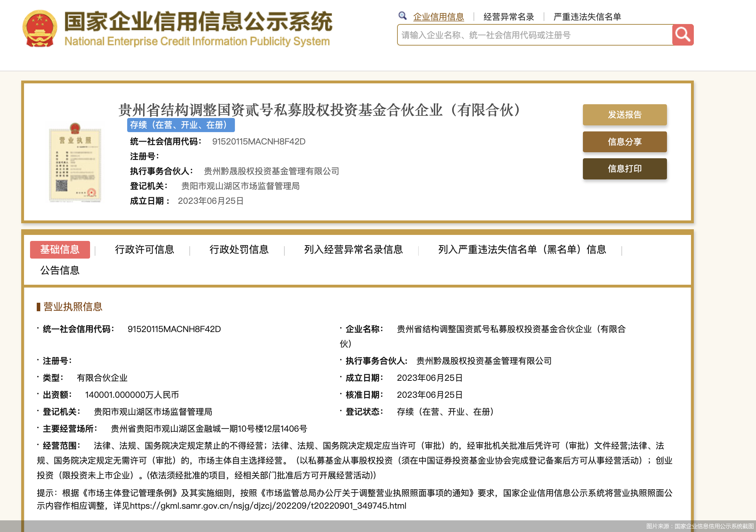Switch to the 行政处罚信息 tab

click(x=239, y=250)
